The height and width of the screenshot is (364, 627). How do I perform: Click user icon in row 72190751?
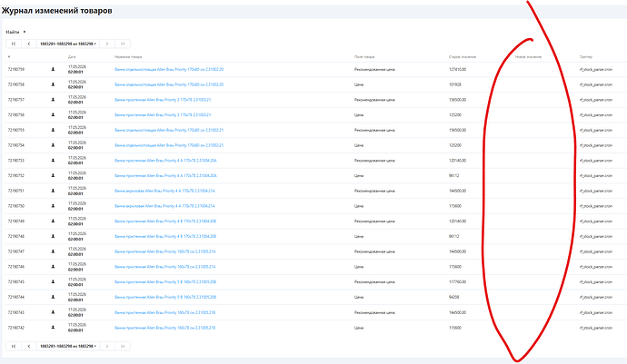pyautogui.click(x=53, y=191)
